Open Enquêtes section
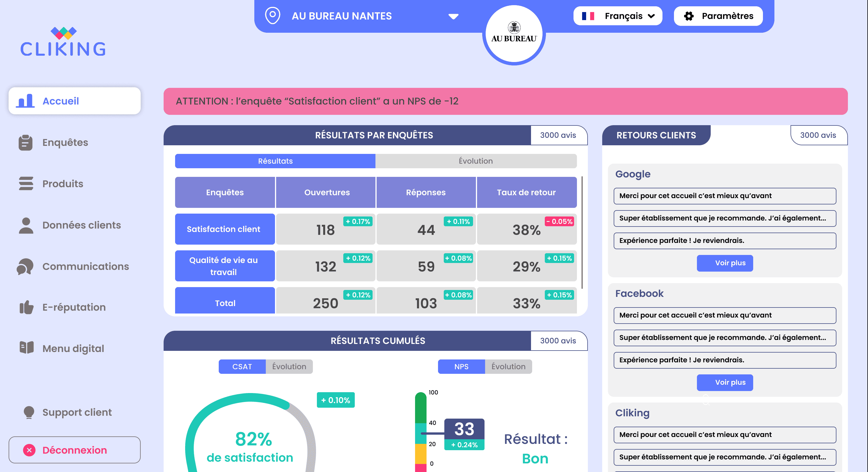868x472 pixels. coord(65,142)
